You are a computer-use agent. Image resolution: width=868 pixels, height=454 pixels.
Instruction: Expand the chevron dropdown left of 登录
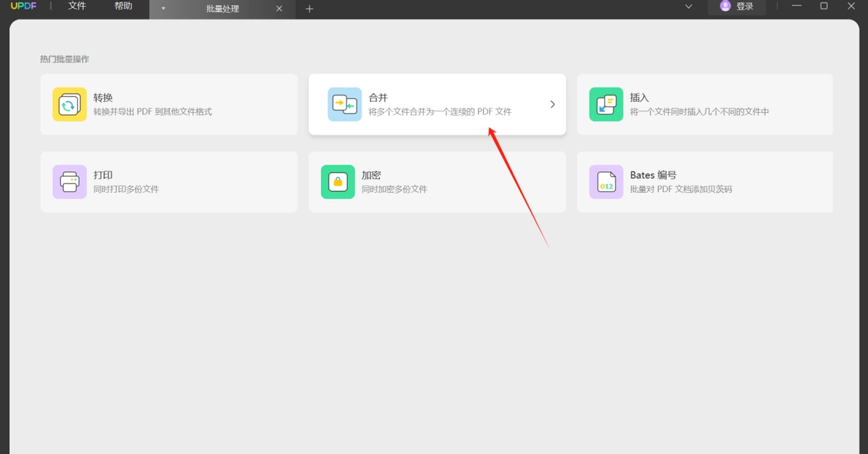coord(689,6)
